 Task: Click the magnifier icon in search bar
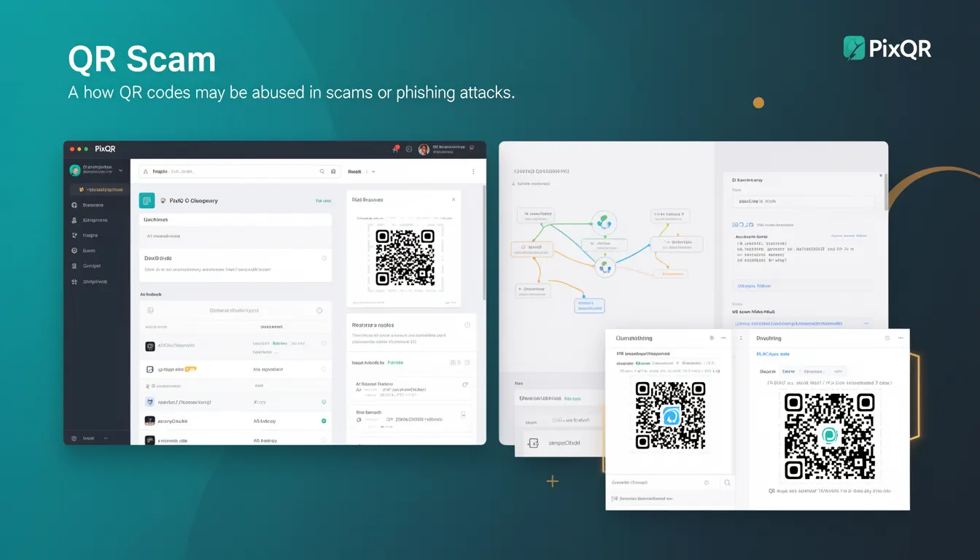pos(322,172)
